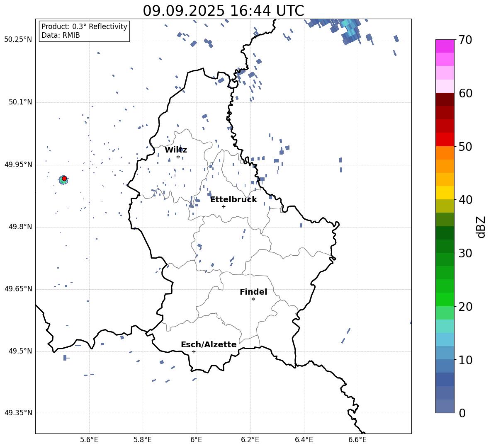The width and height of the screenshot is (491, 448).
Task: Click the plot title 09.09.2025 16:44 UTC
Action: [223, 11]
